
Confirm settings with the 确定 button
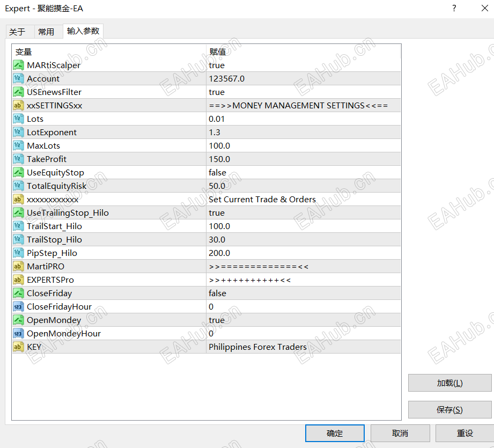click(x=335, y=433)
